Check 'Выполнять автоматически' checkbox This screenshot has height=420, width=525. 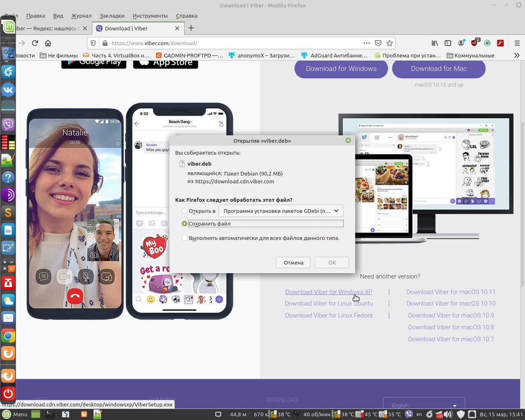[x=185, y=238]
